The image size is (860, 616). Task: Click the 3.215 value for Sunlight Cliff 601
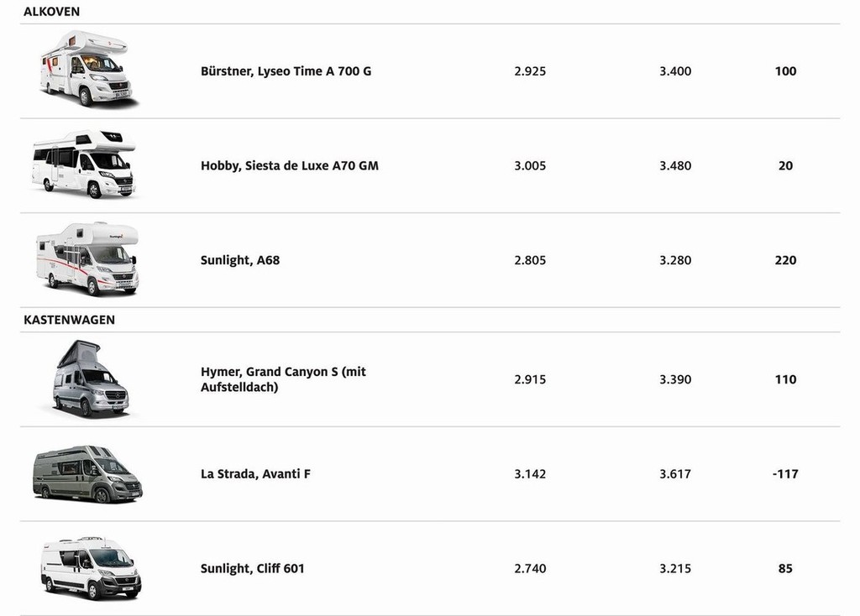pyautogui.click(x=675, y=569)
